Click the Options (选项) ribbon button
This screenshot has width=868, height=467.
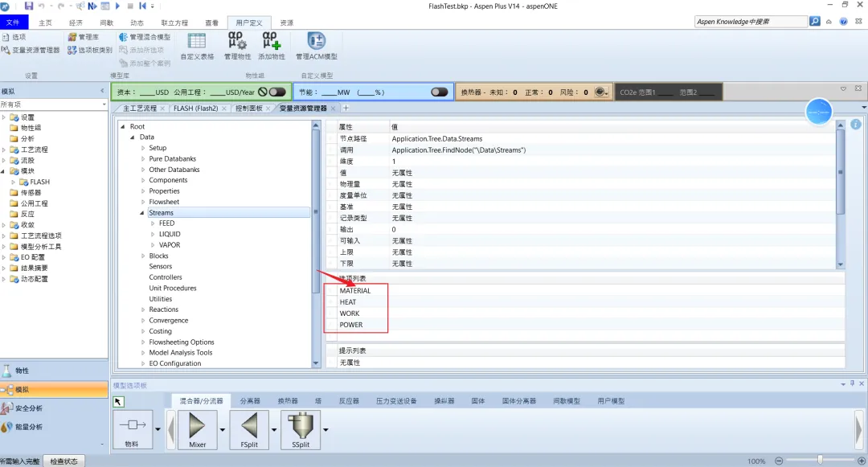tap(14, 37)
